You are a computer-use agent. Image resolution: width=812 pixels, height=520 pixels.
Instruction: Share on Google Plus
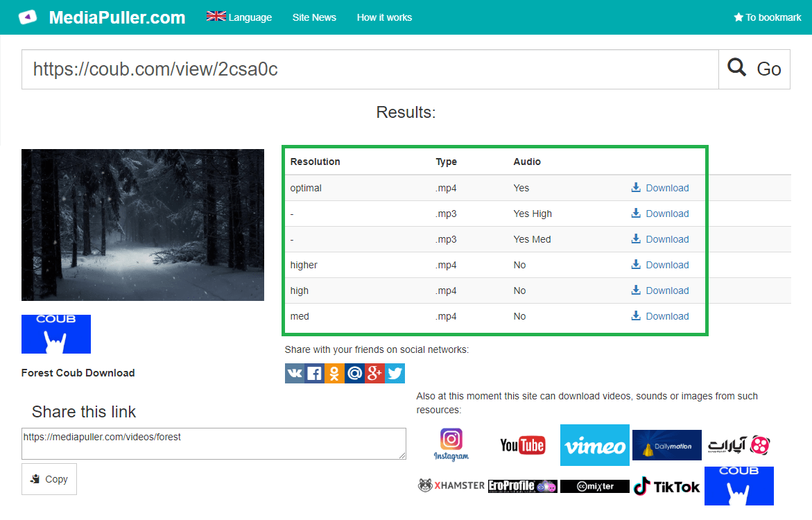coord(375,374)
